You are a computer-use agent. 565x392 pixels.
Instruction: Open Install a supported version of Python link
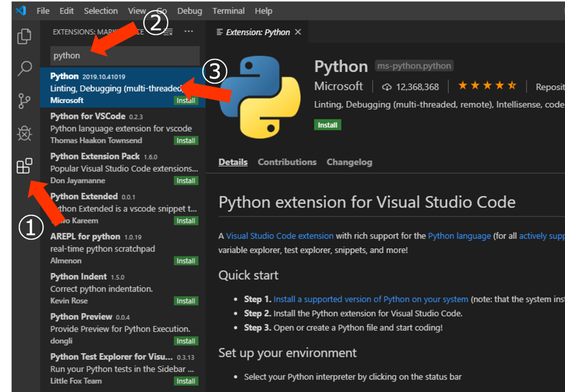[x=371, y=299]
